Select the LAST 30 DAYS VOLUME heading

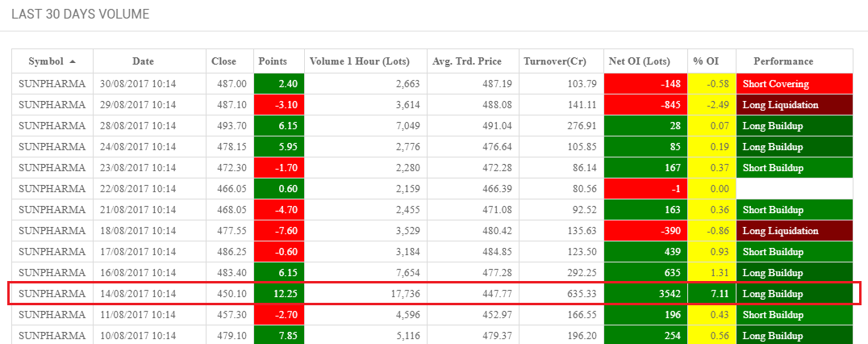pyautogui.click(x=81, y=15)
